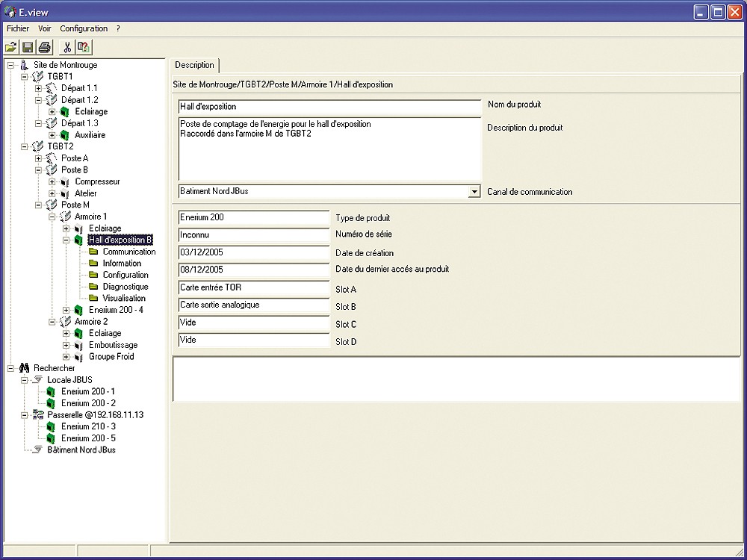Open the Configuration menu in the menu bar
Image resolution: width=747 pixels, height=560 pixels.
pos(84,28)
